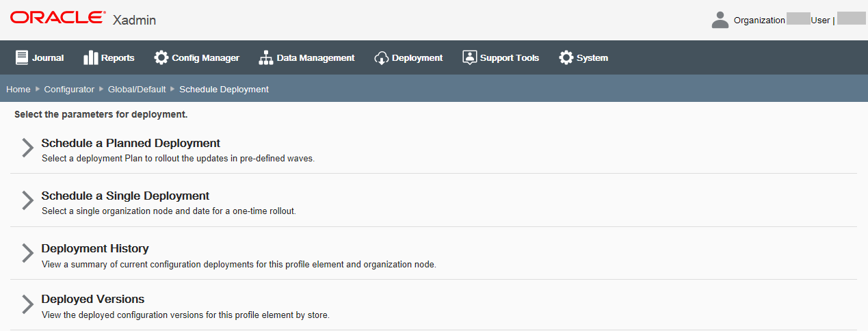Open the Reports menu label
The height and width of the screenshot is (331, 868).
click(x=118, y=58)
